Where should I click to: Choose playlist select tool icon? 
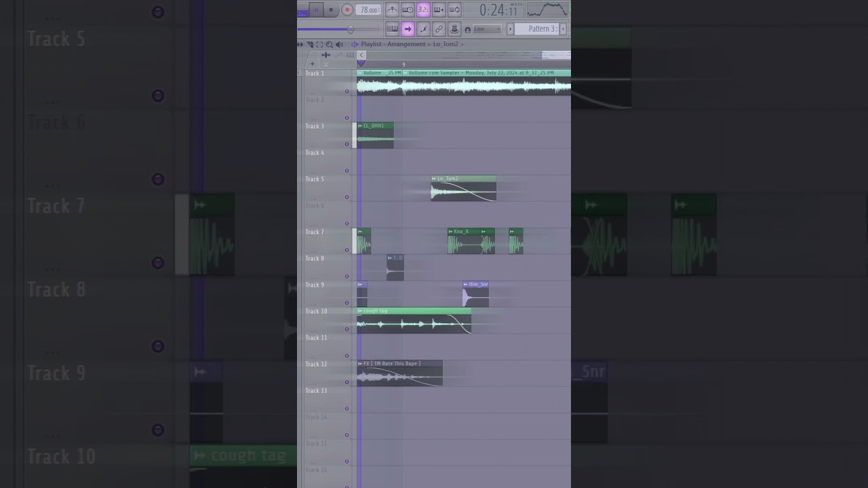[319, 45]
